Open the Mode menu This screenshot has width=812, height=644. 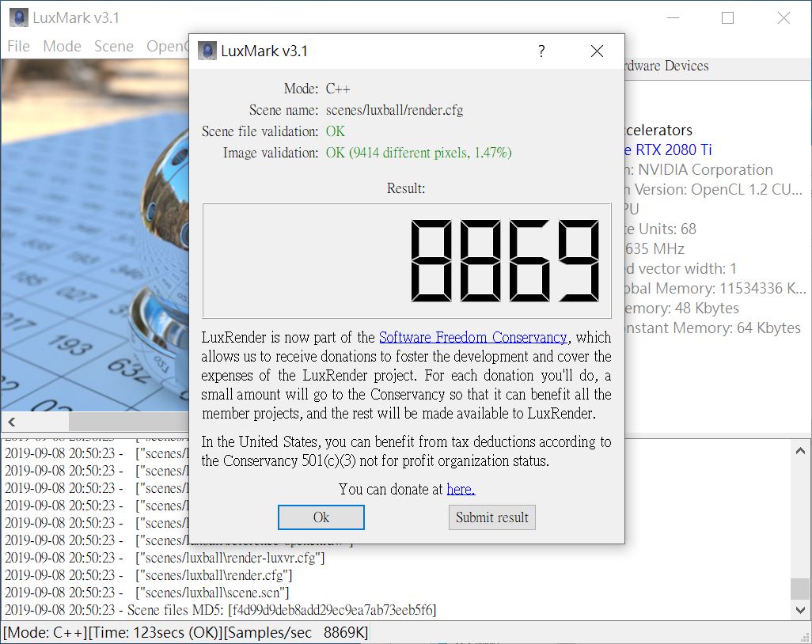click(x=63, y=47)
